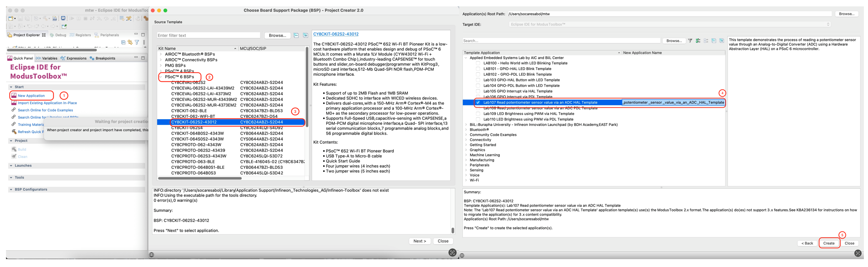Expand the AIROC Bluetooth BSPs tree node

(161, 54)
